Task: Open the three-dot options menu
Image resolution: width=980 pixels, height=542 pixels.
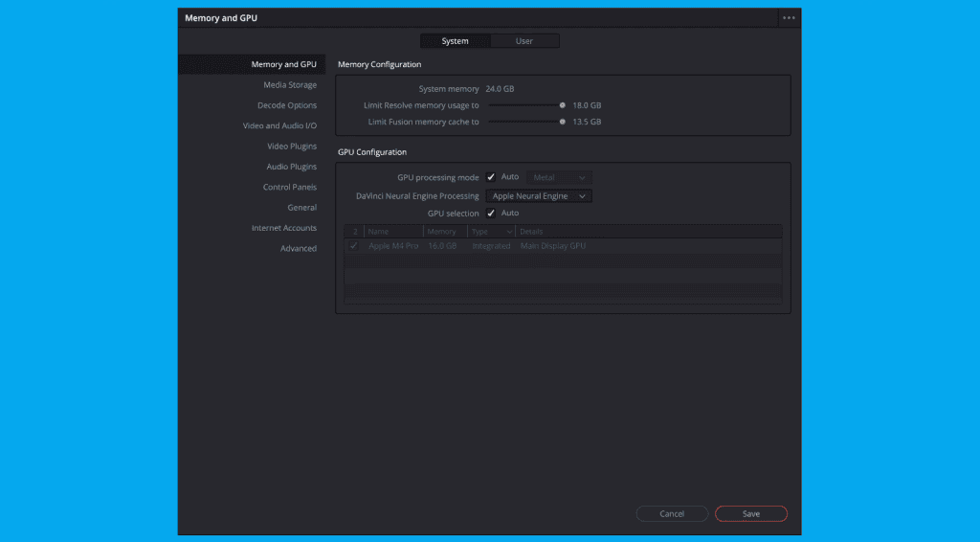Action: tap(788, 17)
